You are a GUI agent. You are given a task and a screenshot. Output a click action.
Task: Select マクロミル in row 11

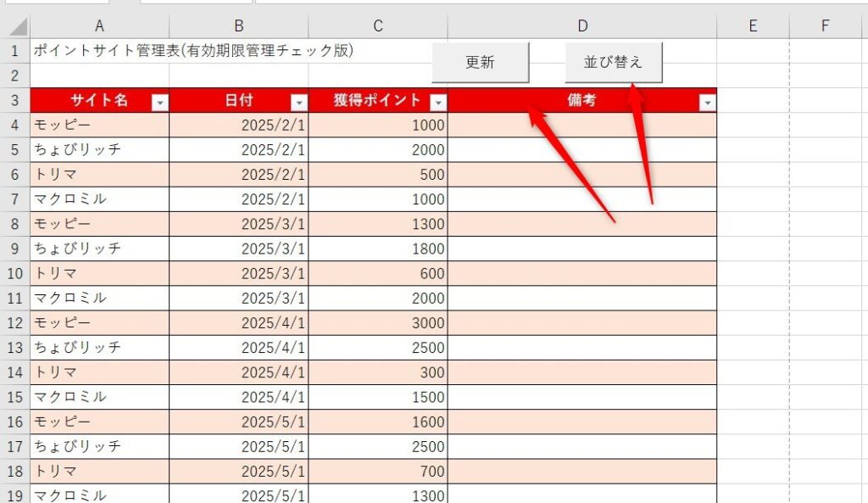tap(100, 298)
